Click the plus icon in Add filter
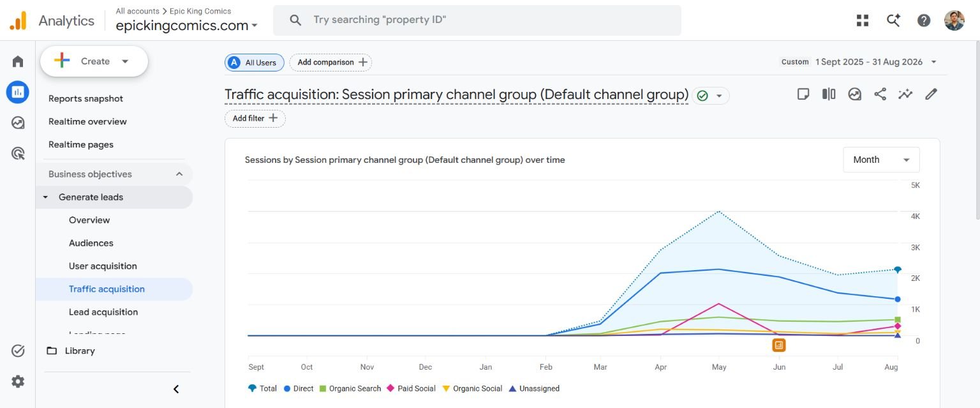Screen dimensions: 980x408 [273, 118]
